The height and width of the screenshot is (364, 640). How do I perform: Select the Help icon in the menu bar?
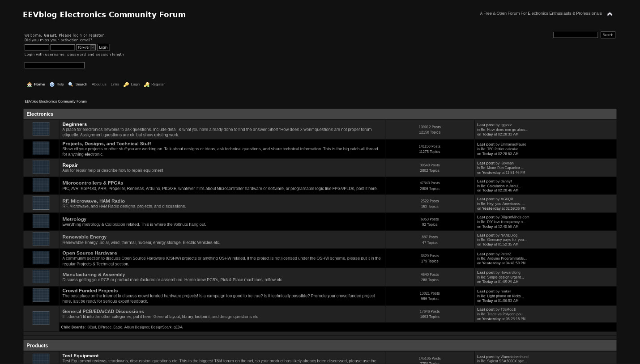(52, 85)
